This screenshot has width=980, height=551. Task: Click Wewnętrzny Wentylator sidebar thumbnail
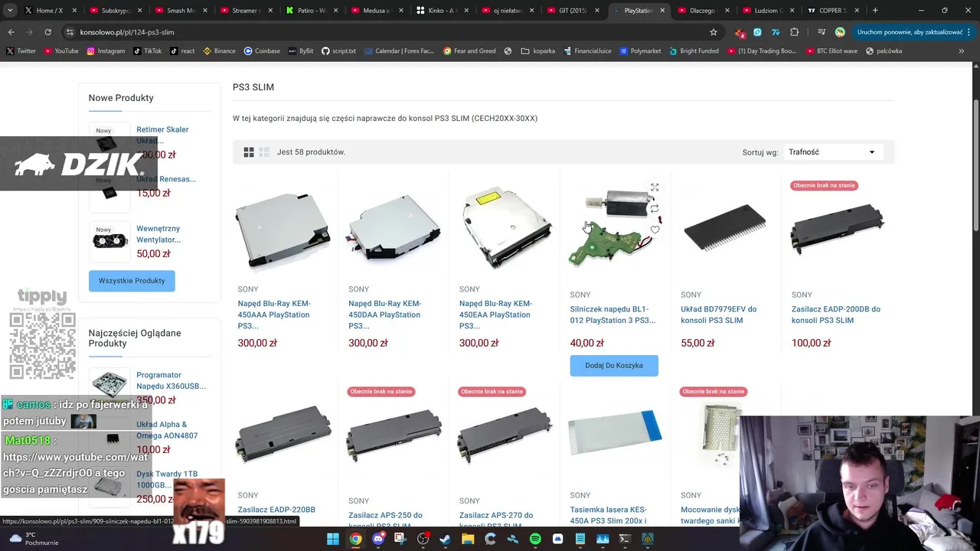109,241
